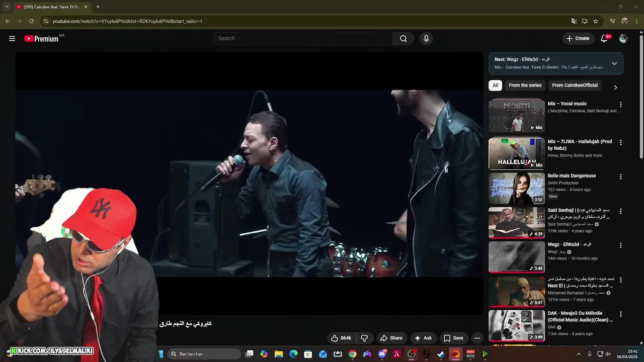The height and width of the screenshot is (362, 644).
Task: Open Mix – 7LIWA Hallelujah title
Action: [580, 145]
